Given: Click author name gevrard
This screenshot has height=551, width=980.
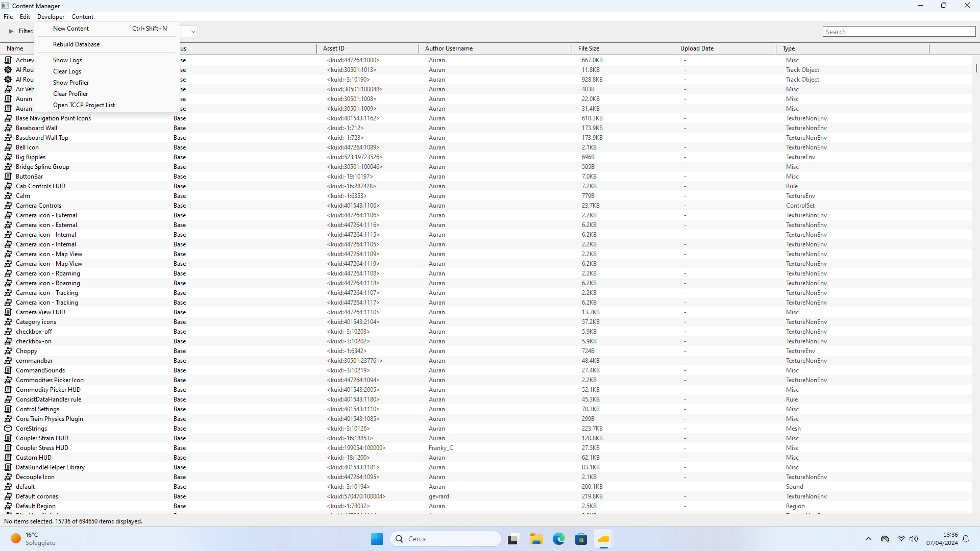Looking at the screenshot, I should 439,496.
